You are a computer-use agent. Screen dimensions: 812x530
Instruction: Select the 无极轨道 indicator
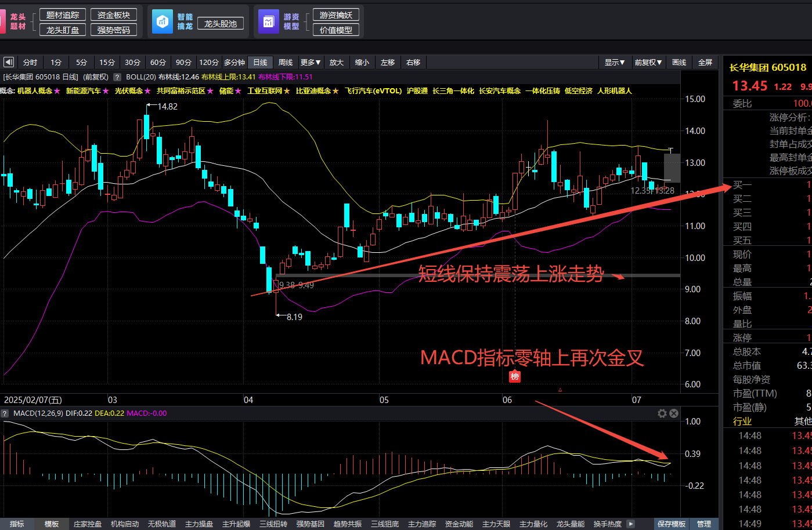(162, 524)
